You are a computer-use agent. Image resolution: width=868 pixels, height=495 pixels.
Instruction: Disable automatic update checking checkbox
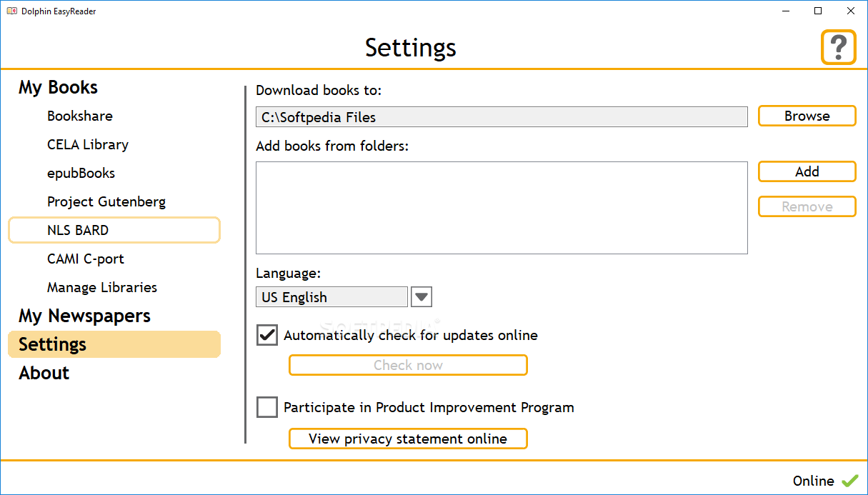point(267,335)
